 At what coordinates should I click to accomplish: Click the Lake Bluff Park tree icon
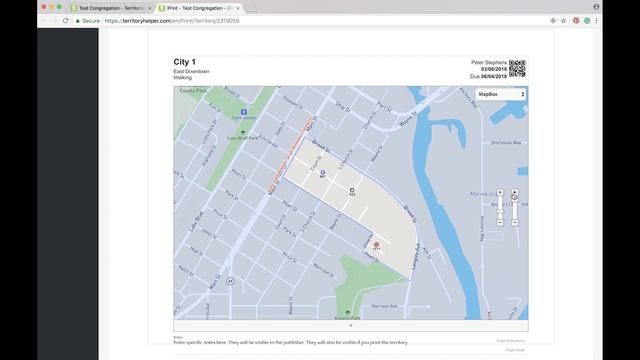click(243, 132)
